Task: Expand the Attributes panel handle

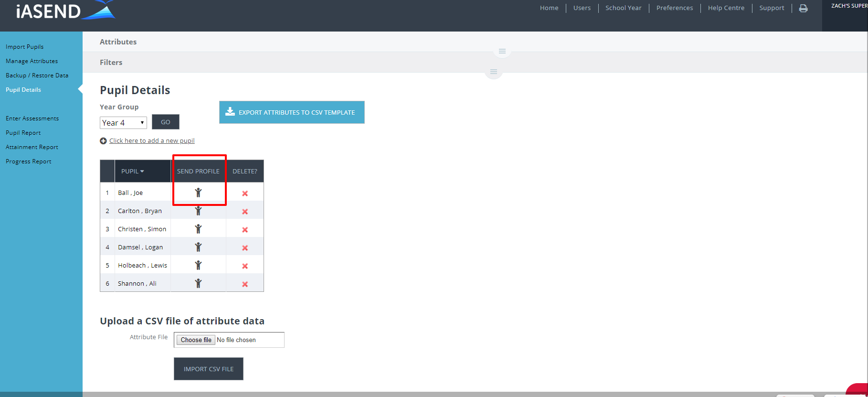Action: pos(502,51)
